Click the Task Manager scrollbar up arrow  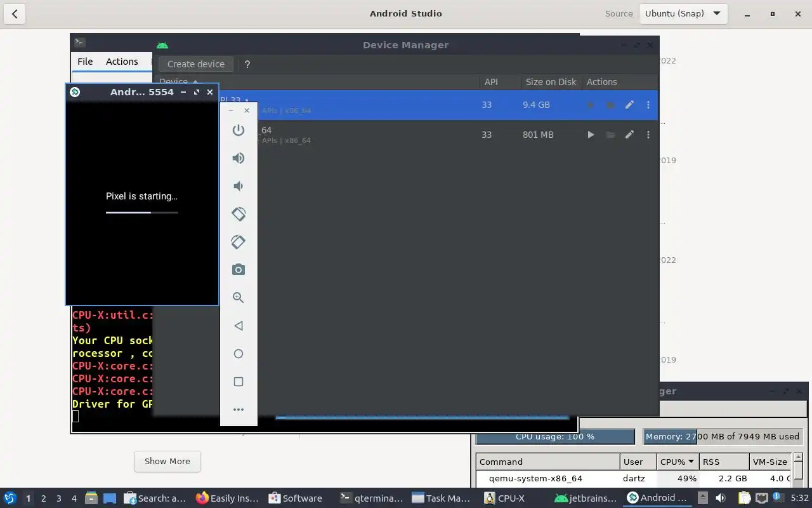coord(799,457)
